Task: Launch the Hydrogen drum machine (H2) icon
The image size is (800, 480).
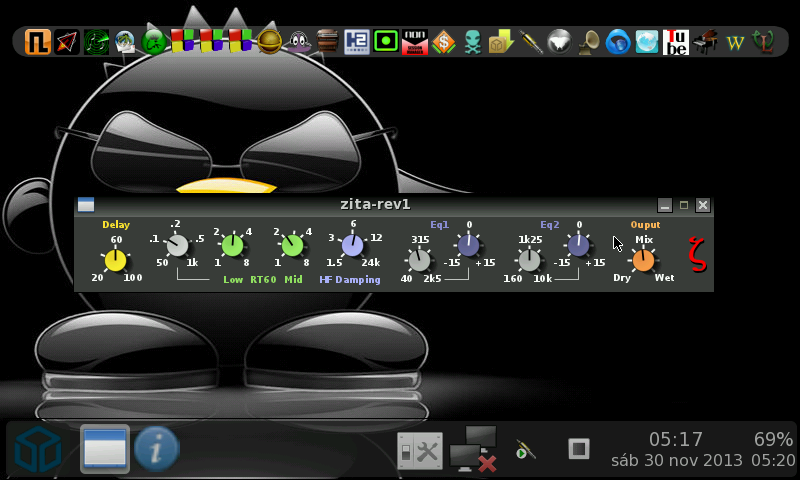Action: click(x=356, y=41)
